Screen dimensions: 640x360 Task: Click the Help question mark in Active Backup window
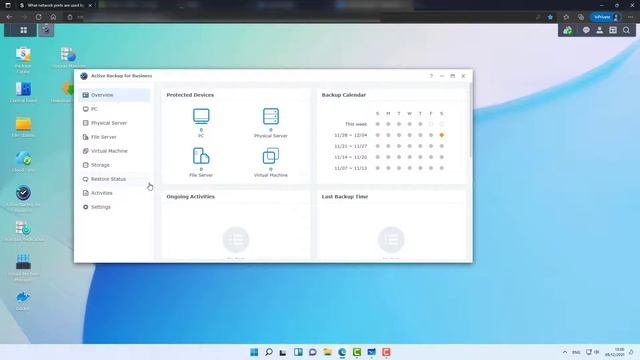tap(431, 76)
